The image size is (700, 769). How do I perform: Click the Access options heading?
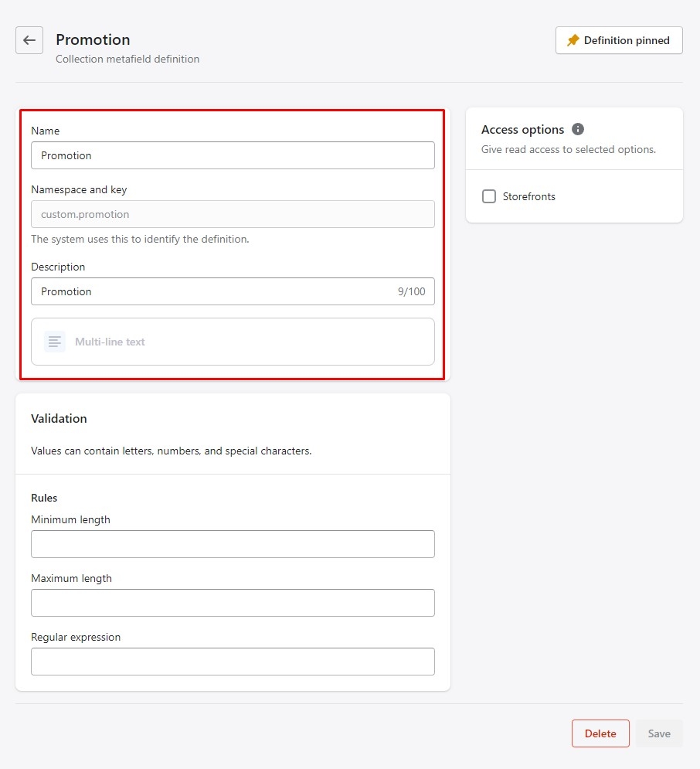point(522,129)
